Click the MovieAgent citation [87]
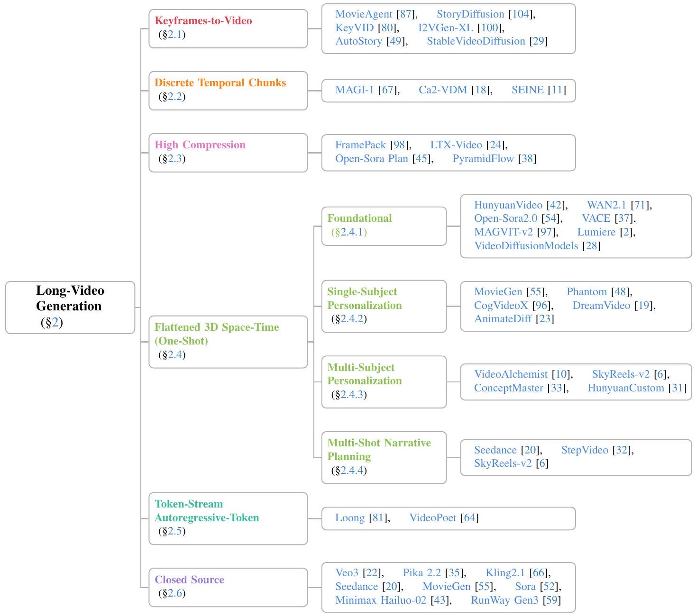This screenshot has width=696, height=616. pos(406,14)
